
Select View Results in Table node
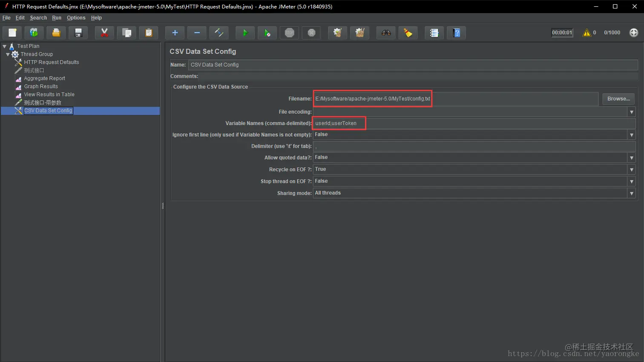[49, 95]
